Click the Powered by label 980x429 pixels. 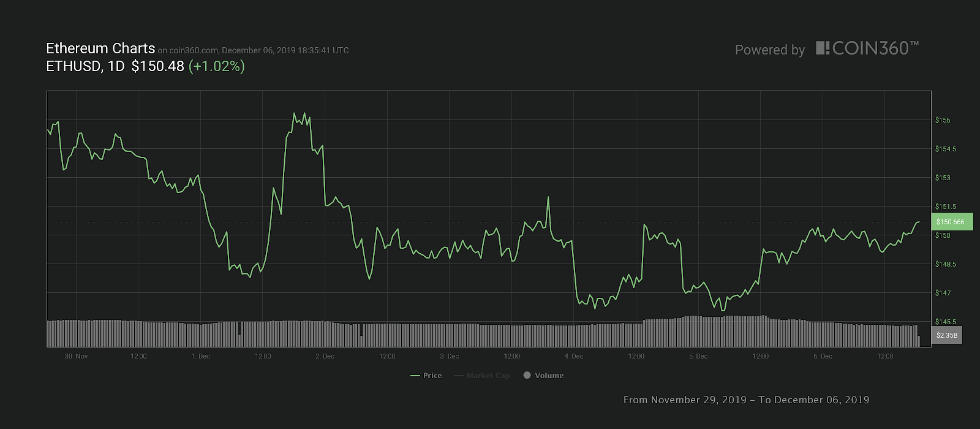[770, 50]
